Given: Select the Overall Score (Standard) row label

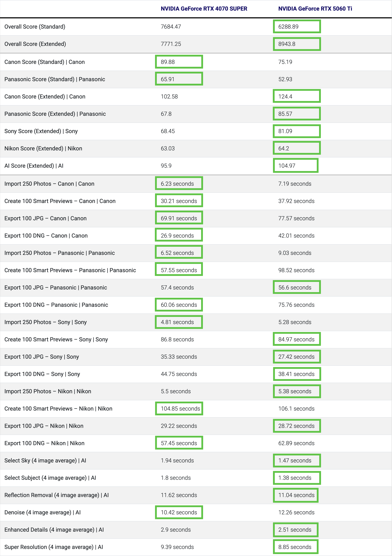Looking at the screenshot, I should (35, 27).
